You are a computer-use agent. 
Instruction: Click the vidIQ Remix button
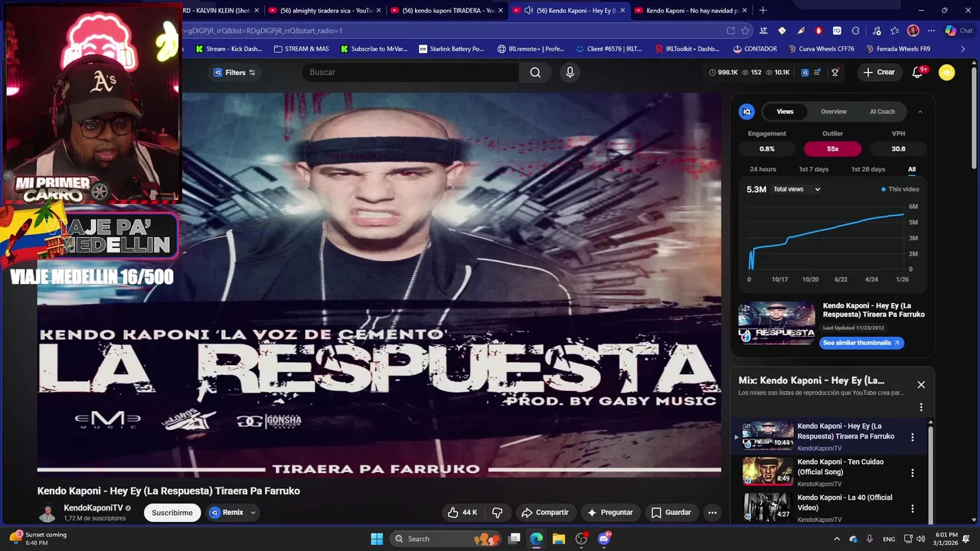coord(226,513)
